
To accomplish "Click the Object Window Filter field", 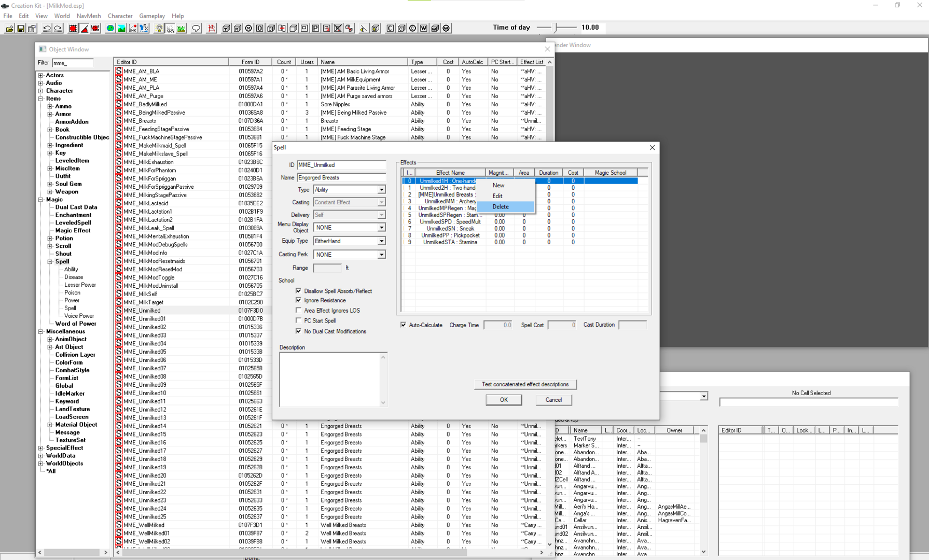I will (73, 63).
